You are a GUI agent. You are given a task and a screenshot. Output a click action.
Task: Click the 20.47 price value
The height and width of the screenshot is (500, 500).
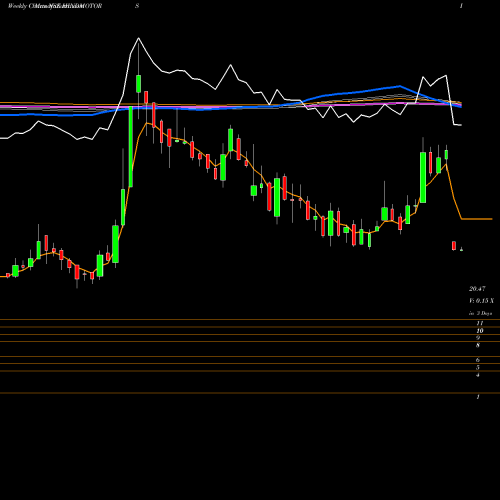click(477, 289)
